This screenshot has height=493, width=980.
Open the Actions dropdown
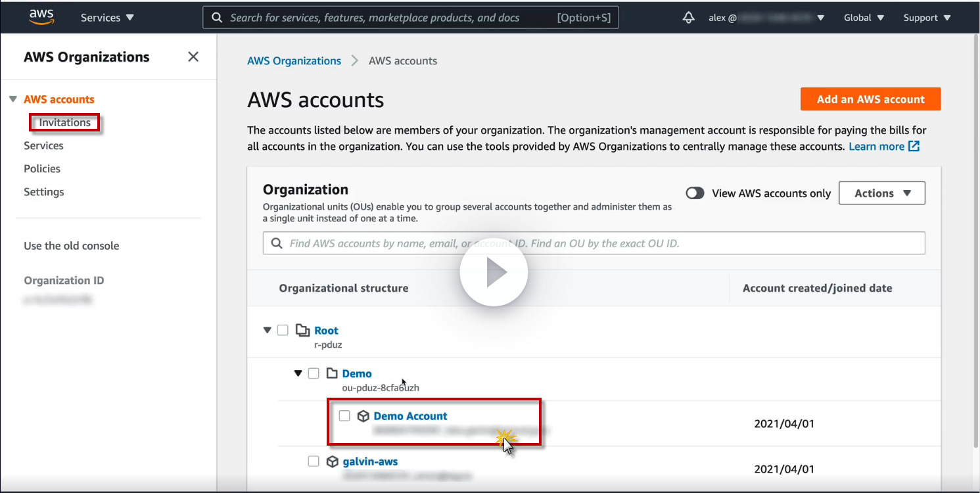pos(881,193)
